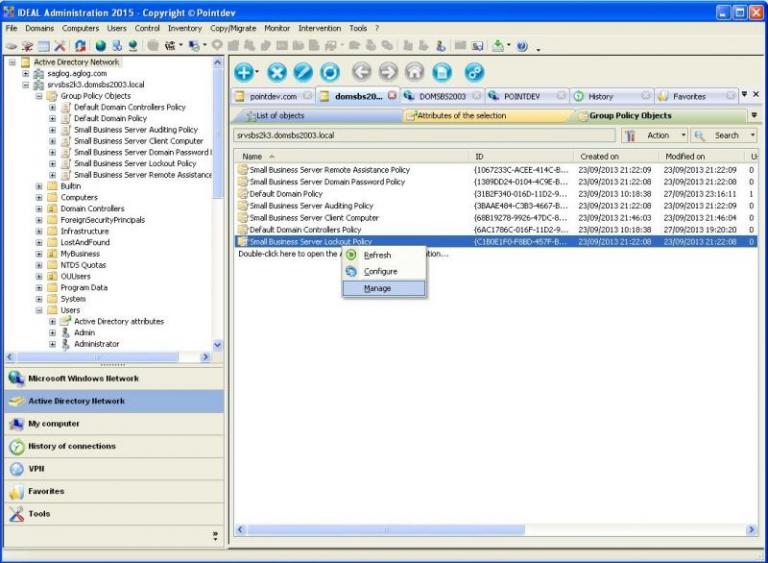This screenshot has width=768, height=563.
Task: Click the blue back arrow icon
Action: tap(360, 72)
